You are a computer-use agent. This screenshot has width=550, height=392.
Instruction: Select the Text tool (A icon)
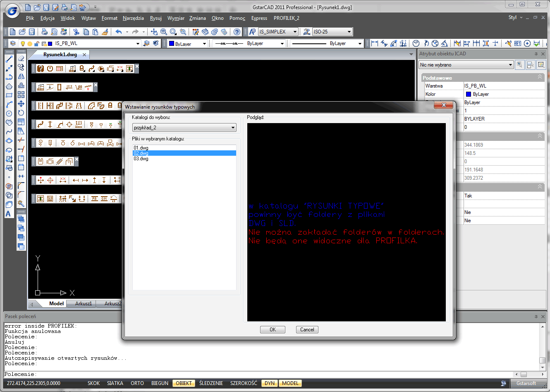point(8,214)
